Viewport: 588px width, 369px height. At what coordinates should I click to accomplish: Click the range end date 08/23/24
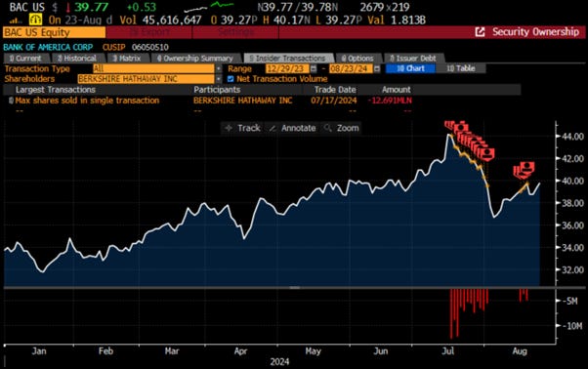tap(351, 68)
